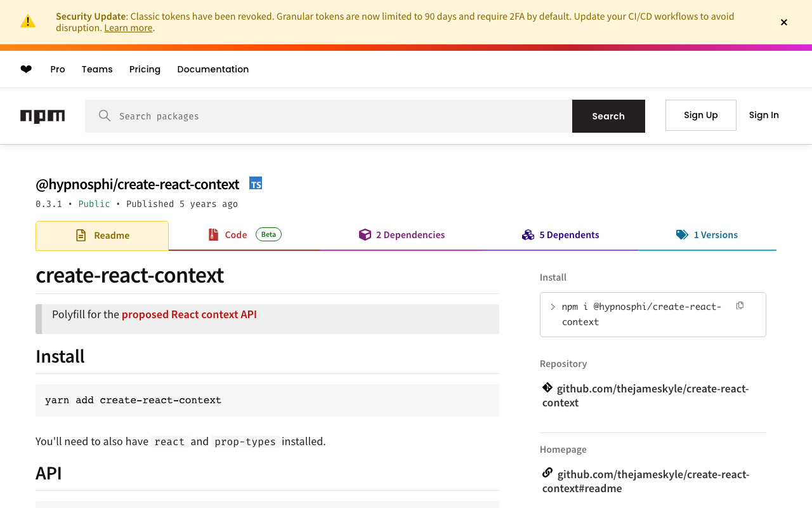Viewport: 812px width, 508px height.
Task: Open the 2 Dependencies tab
Action: pyautogui.click(x=402, y=235)
